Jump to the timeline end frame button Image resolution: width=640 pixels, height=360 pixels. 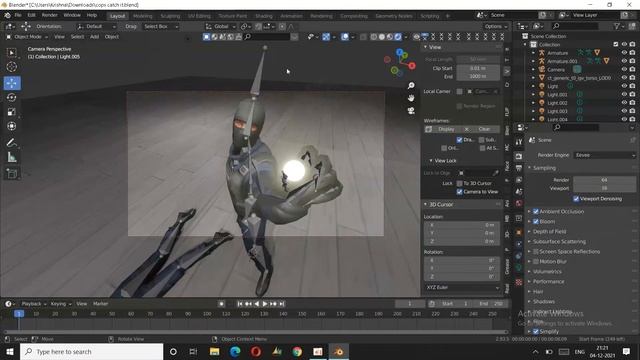click(282, 304)
